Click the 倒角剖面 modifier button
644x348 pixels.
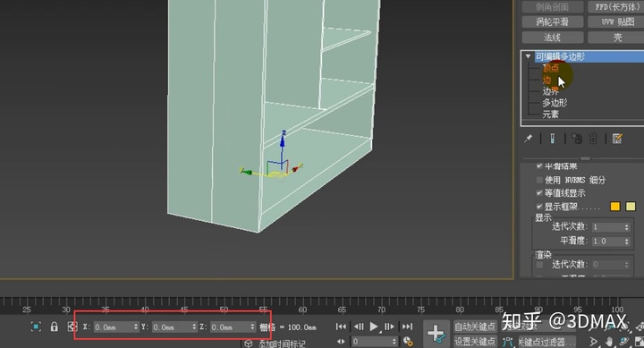pyautogui.click(x=553, y=6)
